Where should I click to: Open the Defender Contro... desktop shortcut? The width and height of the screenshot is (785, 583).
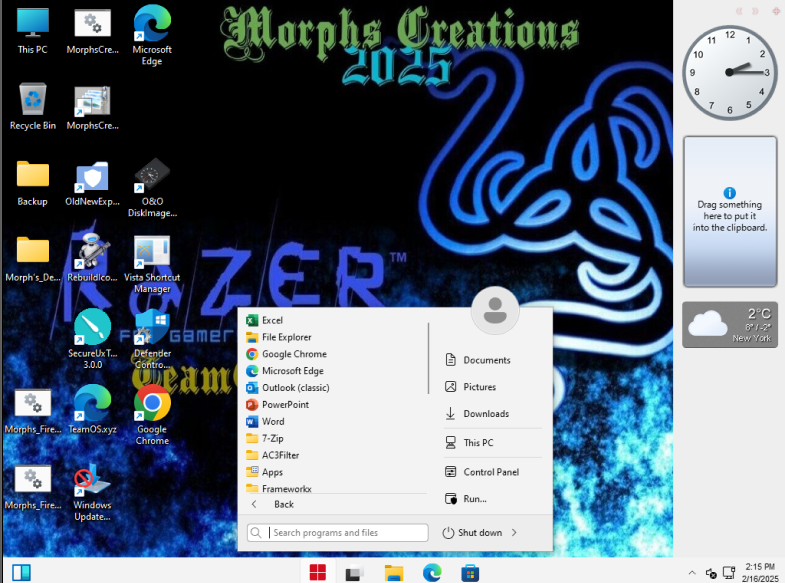coord(152,339)
